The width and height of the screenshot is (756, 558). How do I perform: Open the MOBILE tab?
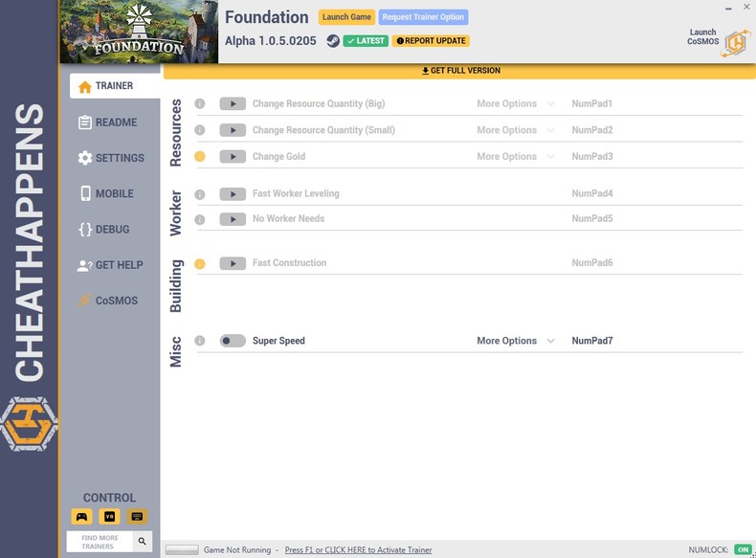click(106, 193)
